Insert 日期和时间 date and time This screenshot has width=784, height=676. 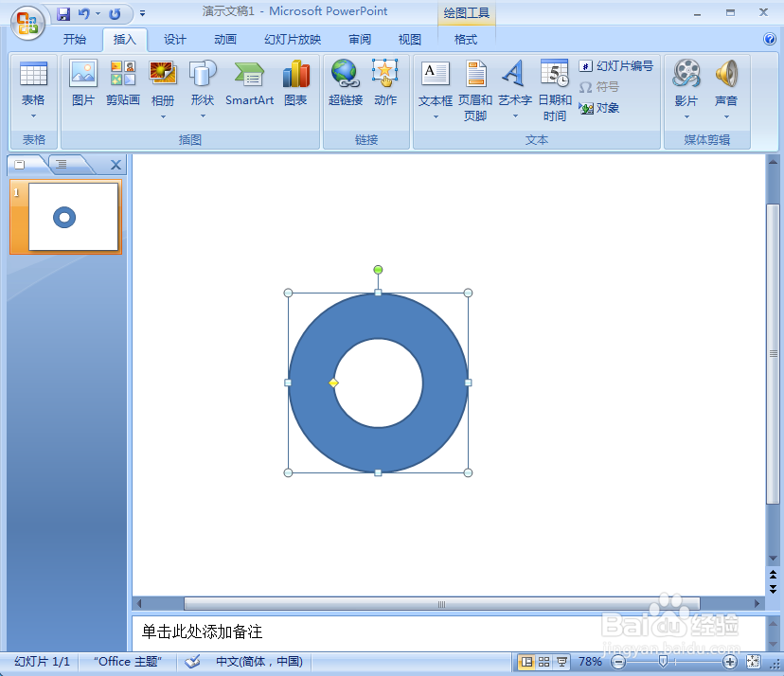tap(555, 91)
